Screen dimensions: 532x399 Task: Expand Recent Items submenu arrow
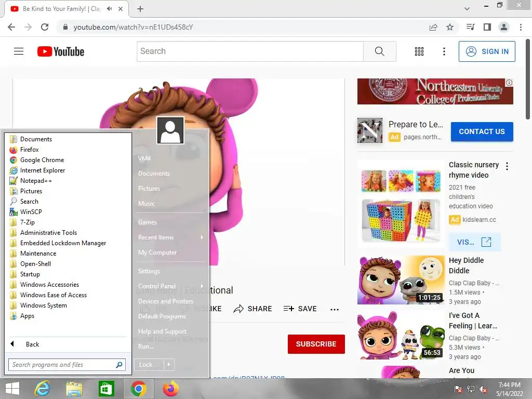click(202, 237)
